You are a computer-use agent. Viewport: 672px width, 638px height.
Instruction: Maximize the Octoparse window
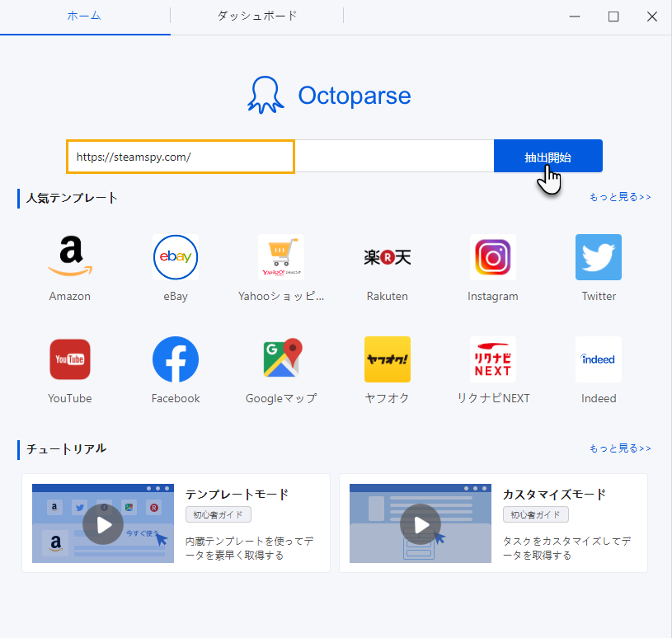point(613,16)
